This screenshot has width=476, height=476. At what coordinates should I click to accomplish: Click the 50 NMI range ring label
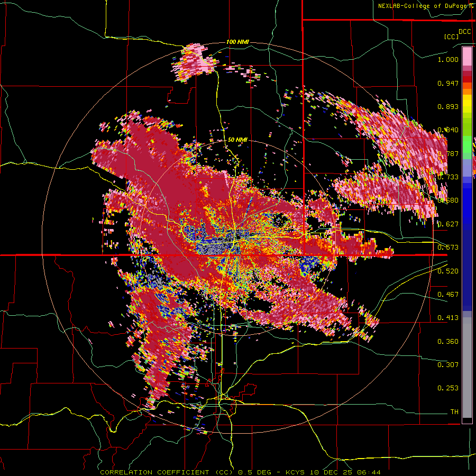point(237,140)
